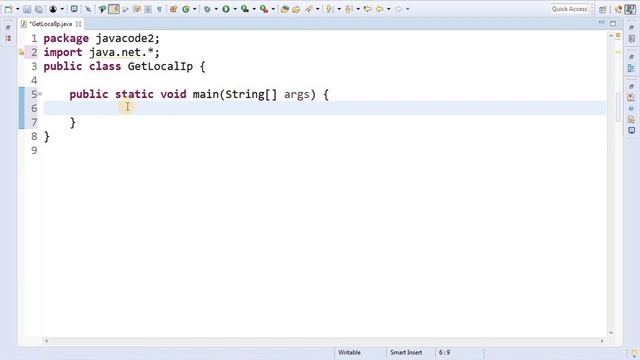640x360 pixels.
Task: Click the Previous Annotation icon
Action: [x=349, y=9]
